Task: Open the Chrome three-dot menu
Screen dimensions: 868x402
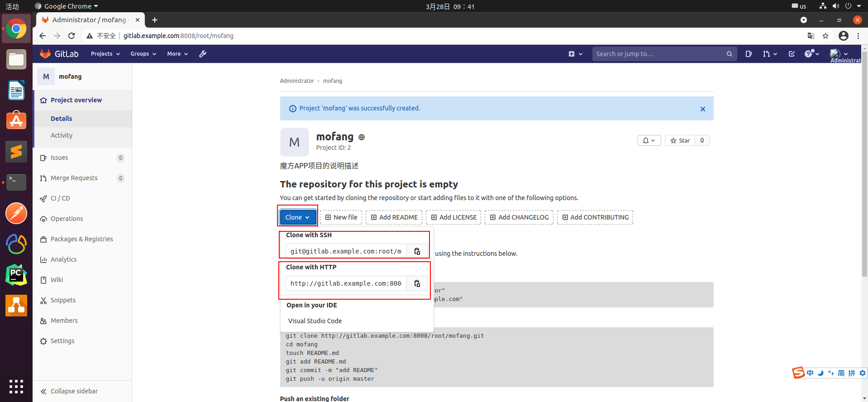Action: [858, 36]
